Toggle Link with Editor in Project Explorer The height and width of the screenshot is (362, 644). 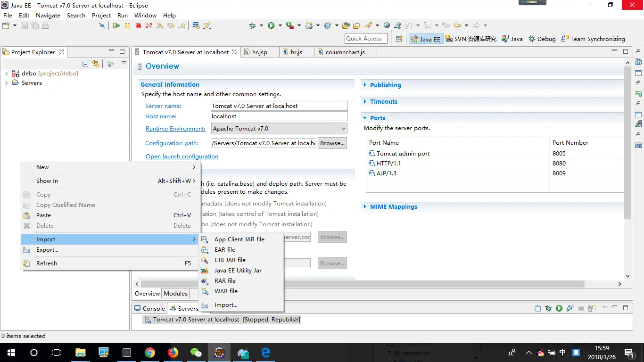pos(96,64)
